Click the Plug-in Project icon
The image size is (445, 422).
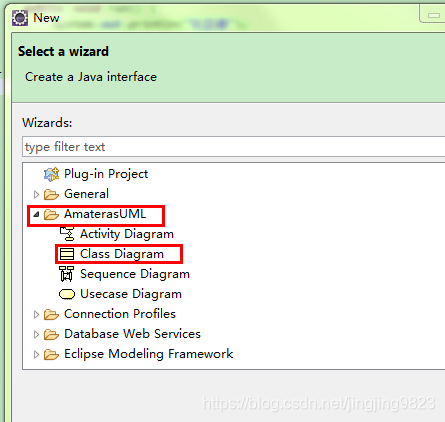(x=52, y=174)
